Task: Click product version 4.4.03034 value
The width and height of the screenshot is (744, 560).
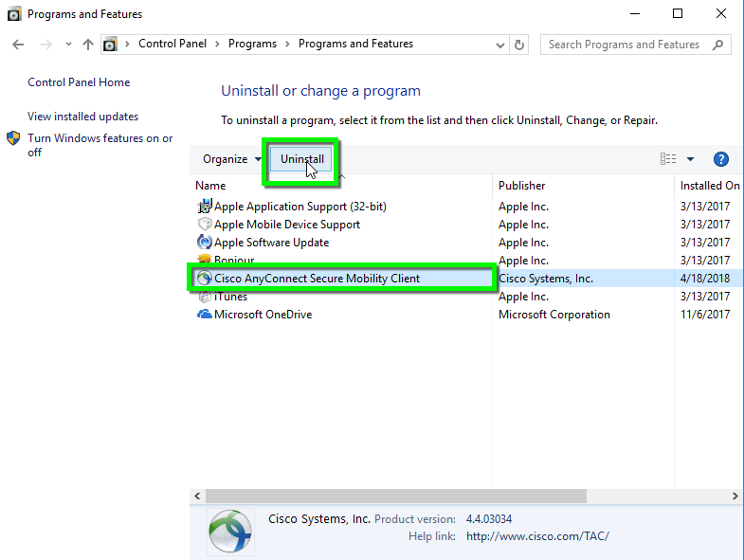Action: [x=489, y=519]
